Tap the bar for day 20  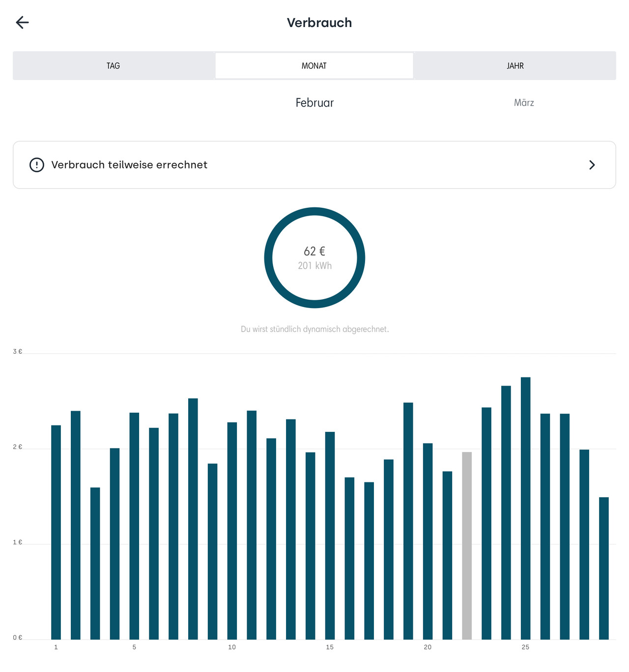coord(428,541)
